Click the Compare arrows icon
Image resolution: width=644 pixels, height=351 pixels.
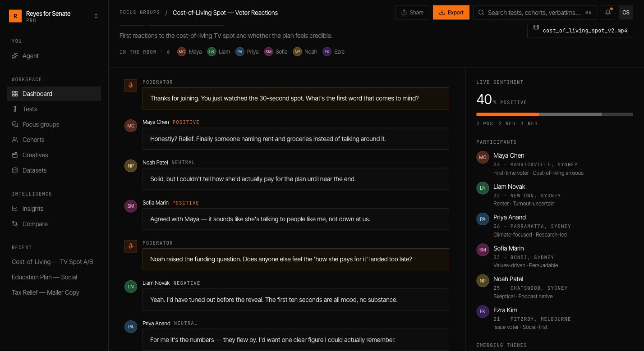(15, 224)
